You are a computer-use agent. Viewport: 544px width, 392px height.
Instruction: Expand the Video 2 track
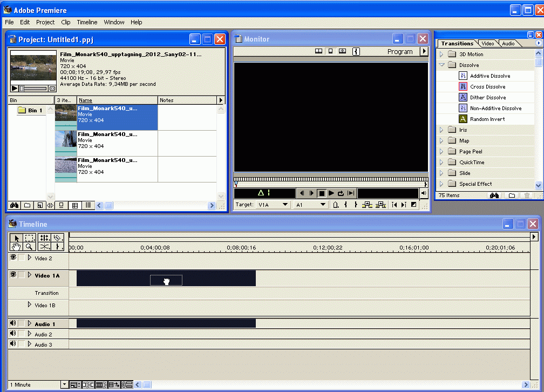(x=30, y=258)
